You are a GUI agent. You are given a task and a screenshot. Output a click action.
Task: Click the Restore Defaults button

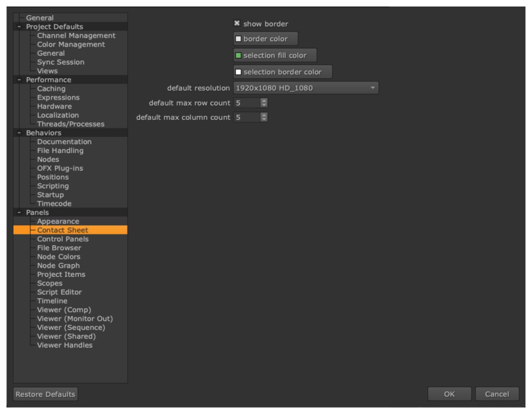pos(45,394)
